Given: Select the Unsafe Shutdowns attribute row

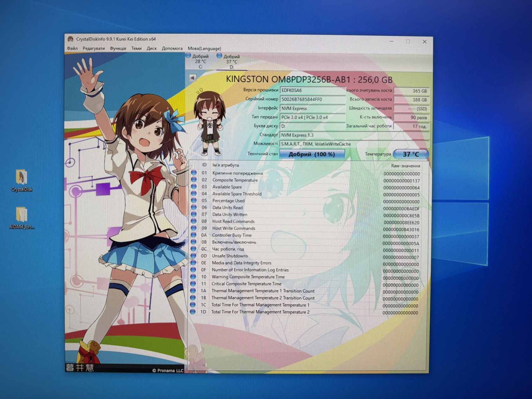Looking at the screenshot, I should 306,256.
